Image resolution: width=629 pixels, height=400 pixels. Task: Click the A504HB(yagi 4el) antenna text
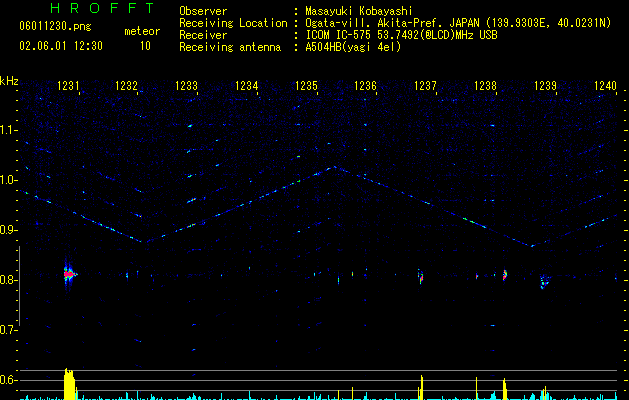click(353, 47)
